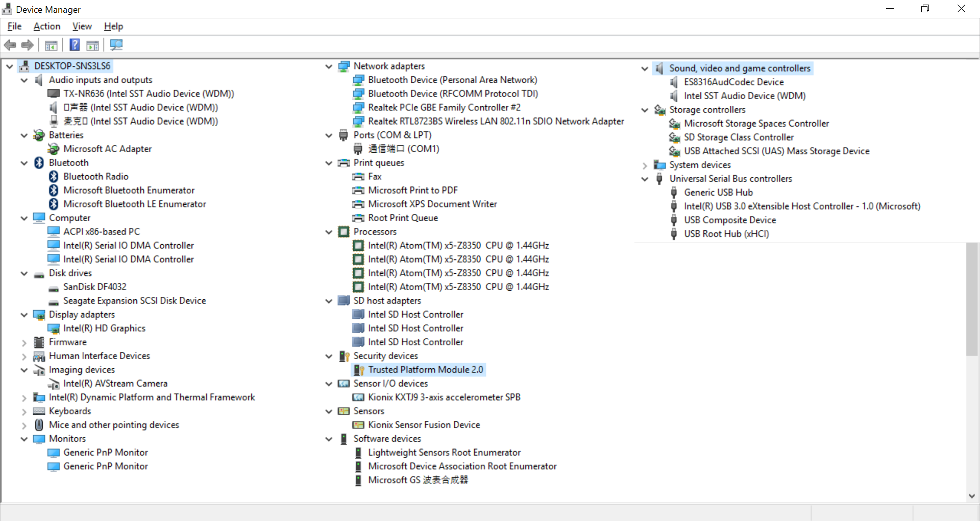
Task: Open the Help question mark toolbar icon
Action: 75,45
